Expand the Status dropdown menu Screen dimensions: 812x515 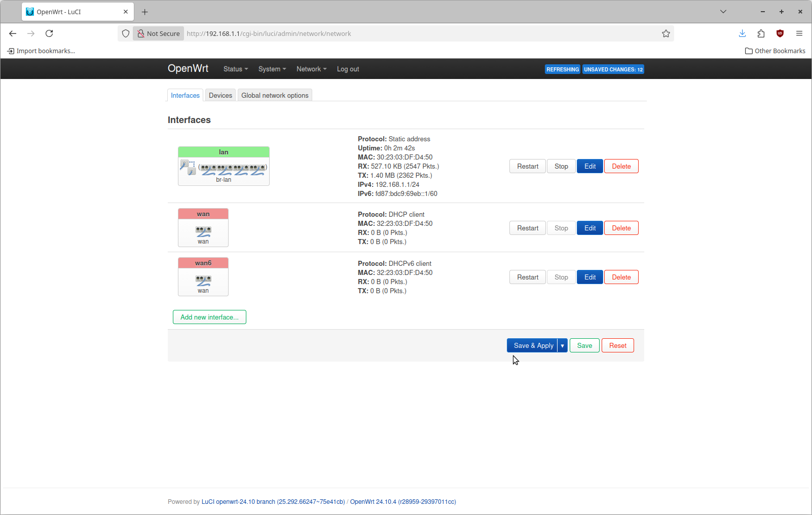point(235,69)
